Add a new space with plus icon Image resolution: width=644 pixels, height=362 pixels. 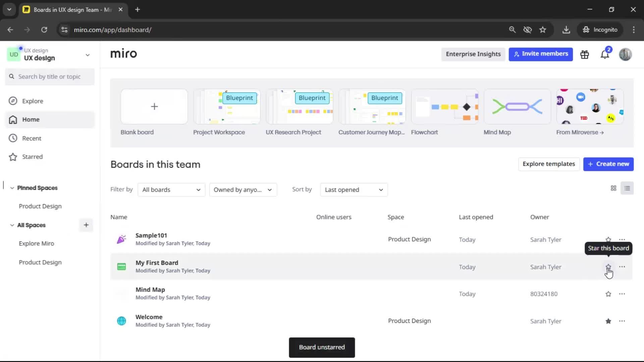click(86, 225)
